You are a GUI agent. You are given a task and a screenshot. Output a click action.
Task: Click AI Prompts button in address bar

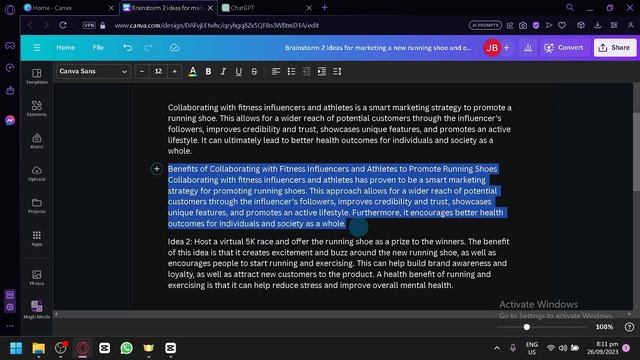click(x=485, y=25)
